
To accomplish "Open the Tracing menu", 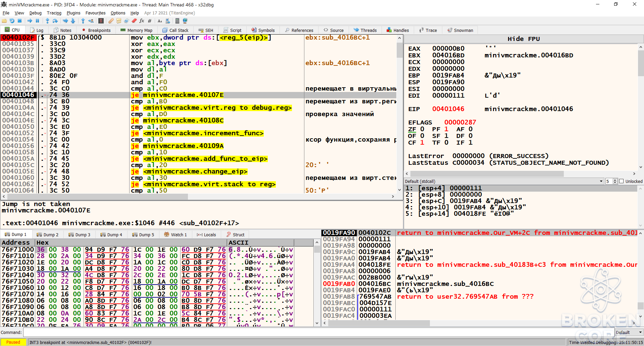I will click(54, 13).
